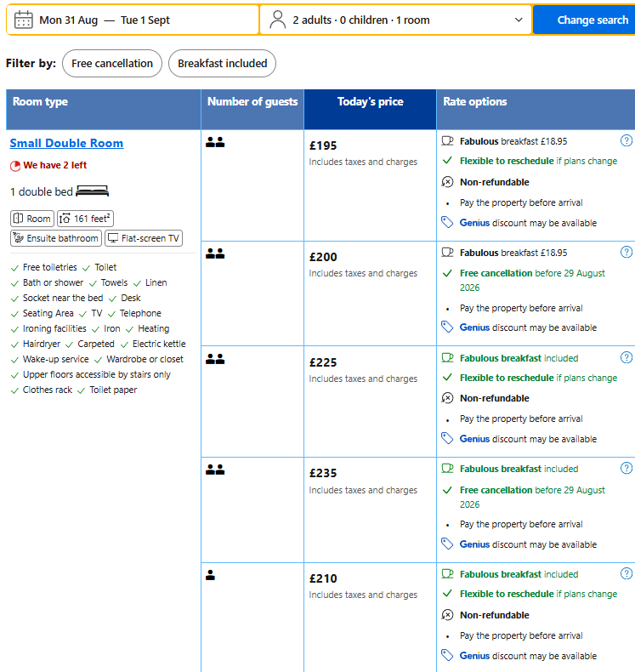Click the Change search button
Screen dimensions: 635x672
[592, 20]
